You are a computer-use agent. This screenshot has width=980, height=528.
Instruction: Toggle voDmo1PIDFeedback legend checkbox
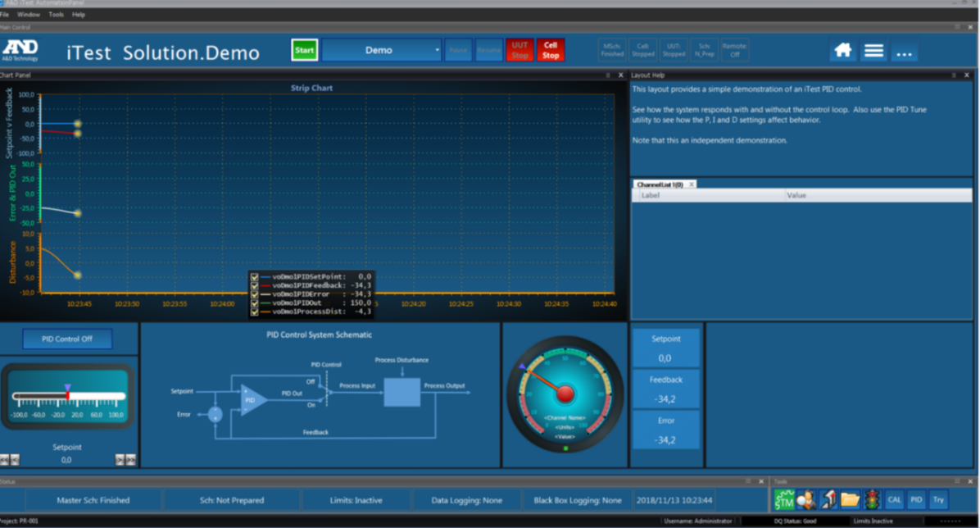click(254, 285)
